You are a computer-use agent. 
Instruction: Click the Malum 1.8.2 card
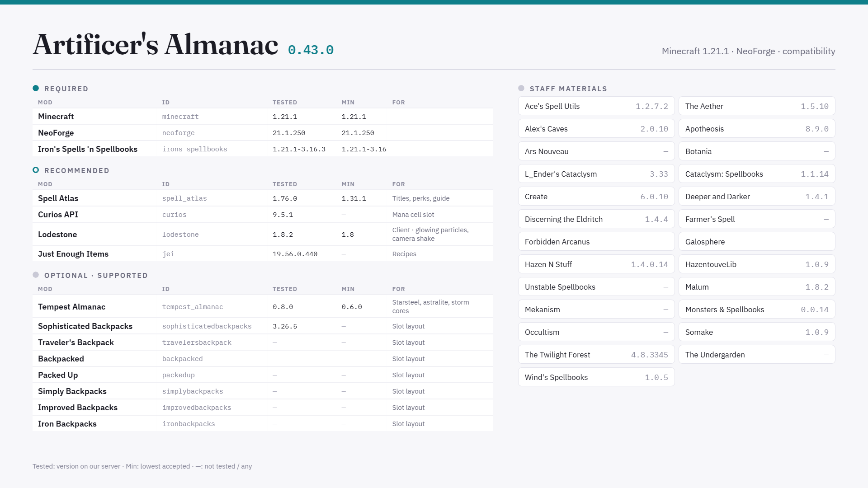click(757, 287)
